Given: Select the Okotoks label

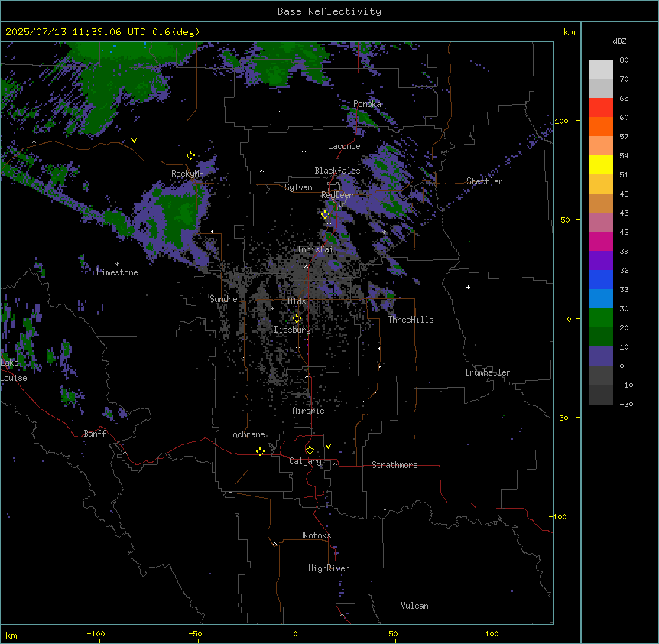Looking at the screenshot, I should (315, 535).
